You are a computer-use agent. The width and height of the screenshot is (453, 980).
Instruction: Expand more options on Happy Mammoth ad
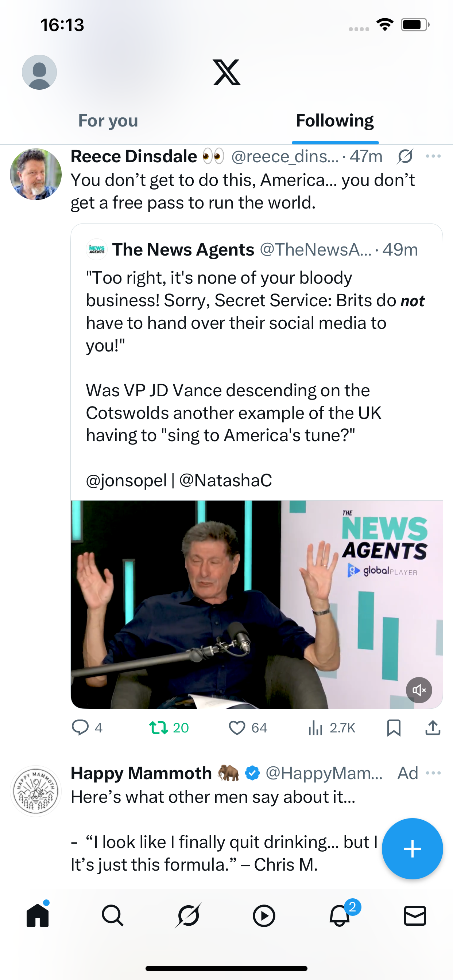pos(433,773)
